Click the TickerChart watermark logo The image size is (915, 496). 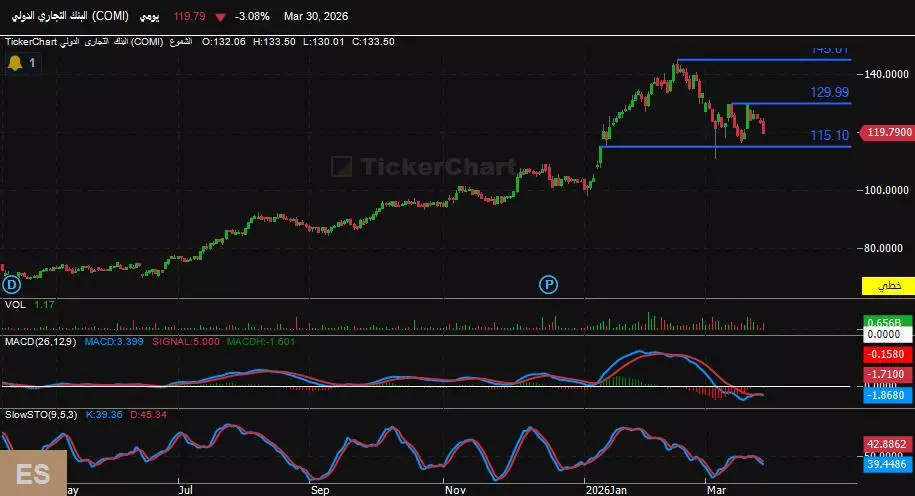423,167
